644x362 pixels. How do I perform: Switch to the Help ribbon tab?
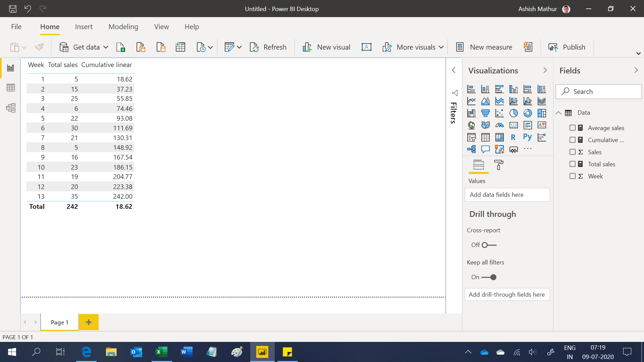pyautogui.click(x=192, y=27)
